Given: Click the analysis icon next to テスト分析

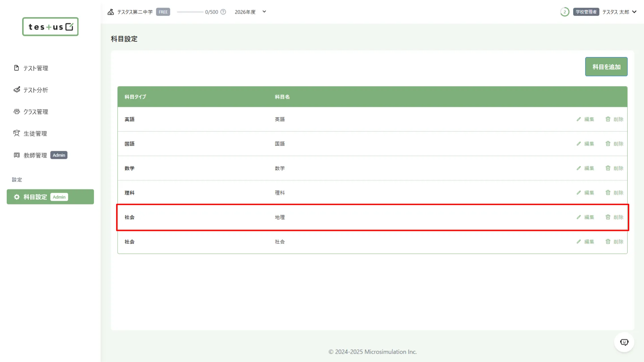Looking at the screenshot, I should 16,89.
